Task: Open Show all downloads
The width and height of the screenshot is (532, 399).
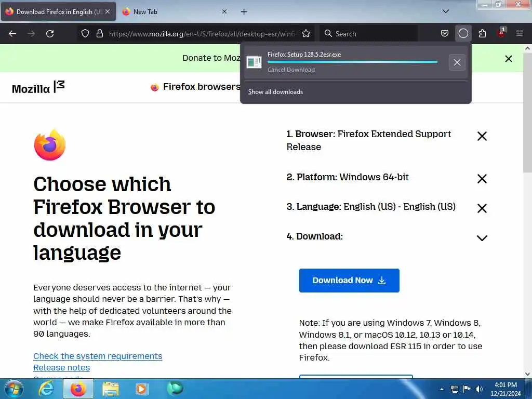Action: pyautogui.click(x=275, y=92)
